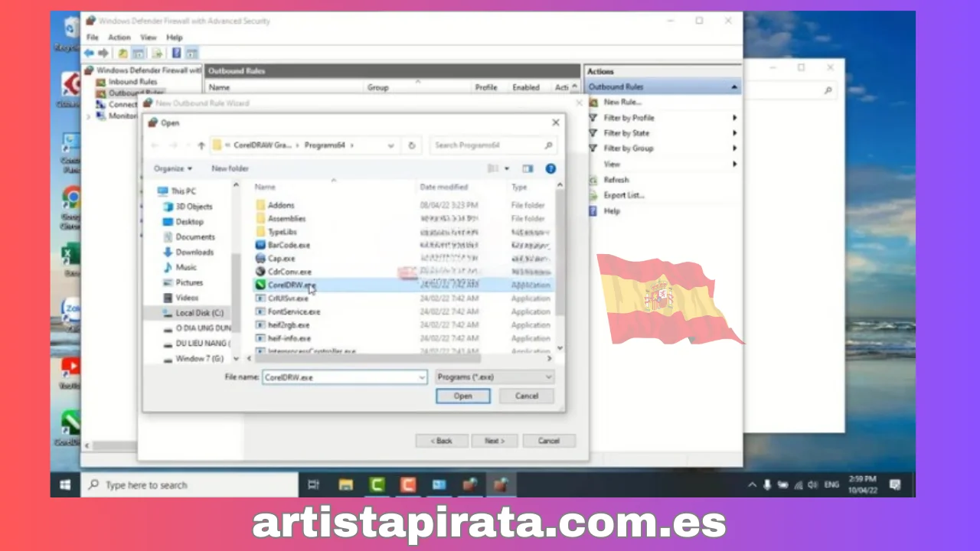This screenshot has height=551, width=980.
Task: Click the Back button in wizard
Action: [x=442, y=441]
